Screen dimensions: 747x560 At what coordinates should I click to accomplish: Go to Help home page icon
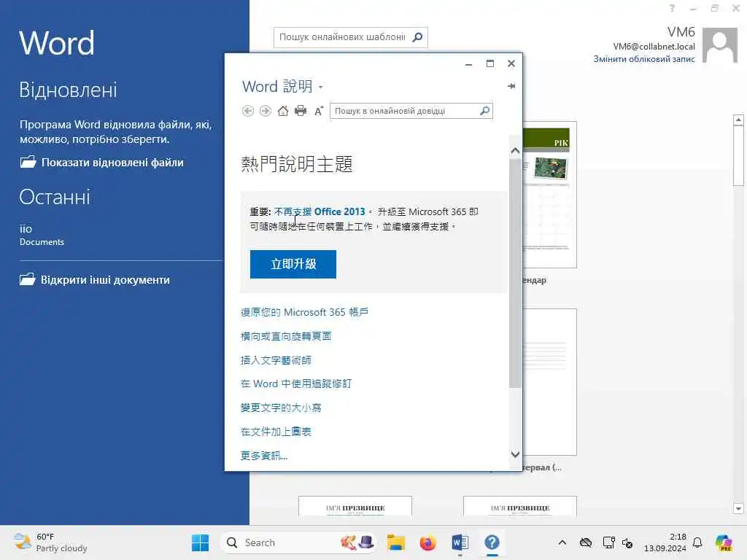pyautogui.click(x=283, y=111)
